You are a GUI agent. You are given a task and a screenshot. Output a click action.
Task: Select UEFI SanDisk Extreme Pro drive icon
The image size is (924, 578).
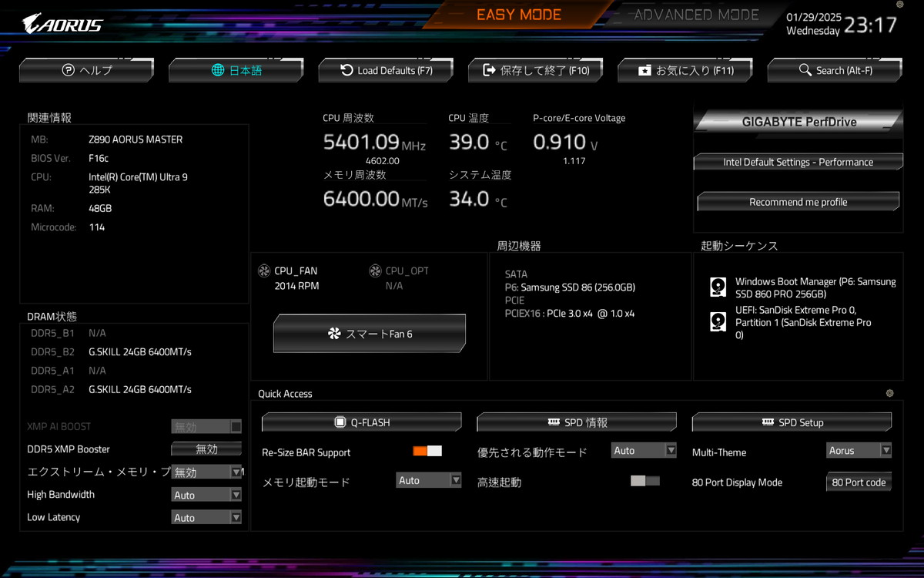click(718, 322)
